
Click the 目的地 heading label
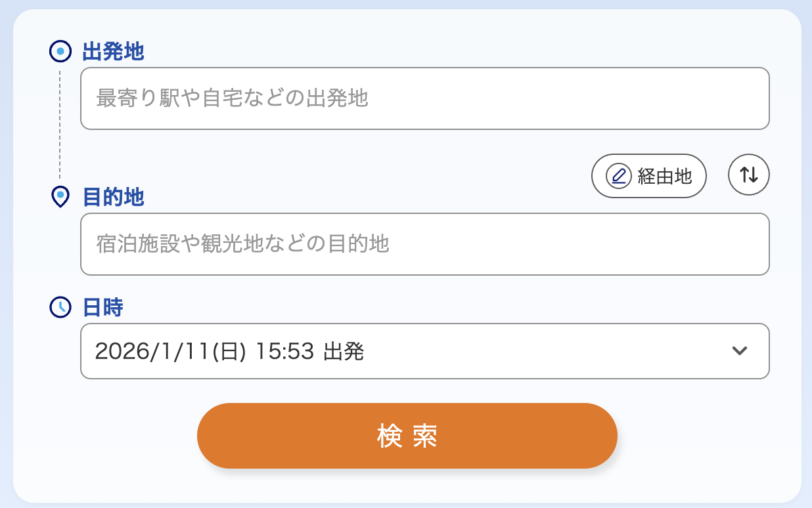pos(113,197)
